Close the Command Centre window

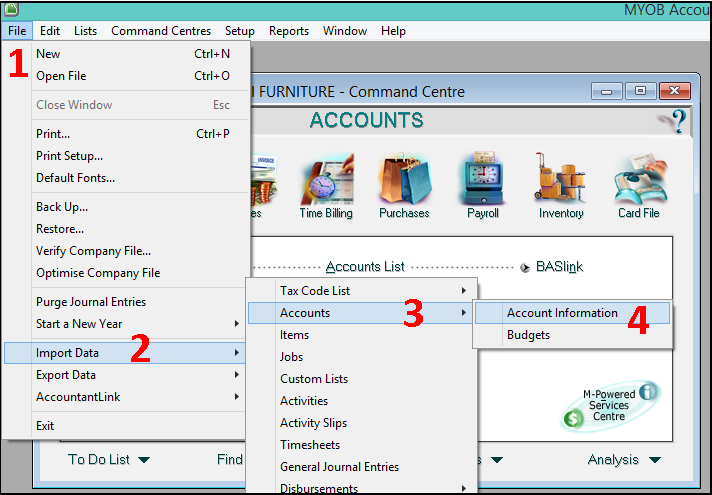(x=675, y=91)
